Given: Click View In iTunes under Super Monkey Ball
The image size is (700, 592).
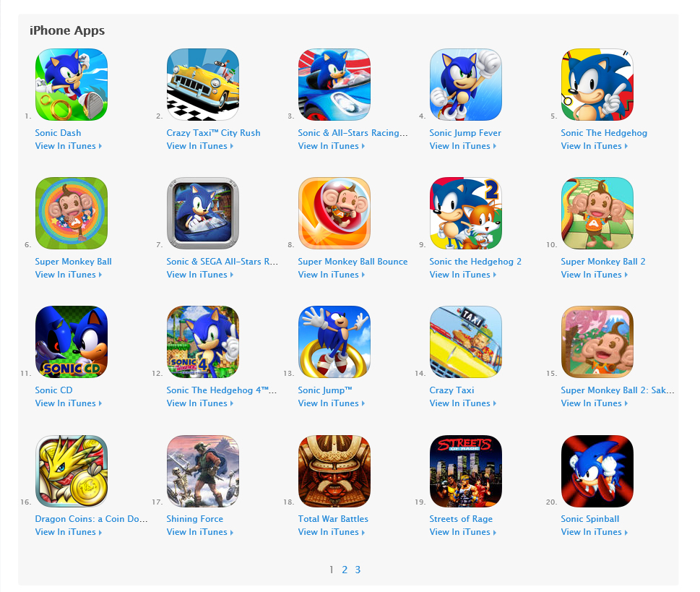Looking at the screenshot, I should (69, 275).
